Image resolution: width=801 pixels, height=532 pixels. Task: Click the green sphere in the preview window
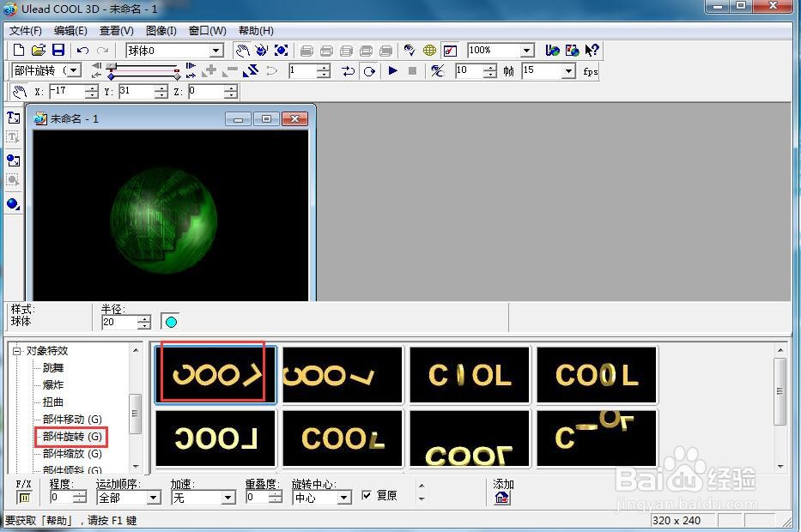pyautogui.click(x=164, y=221)
